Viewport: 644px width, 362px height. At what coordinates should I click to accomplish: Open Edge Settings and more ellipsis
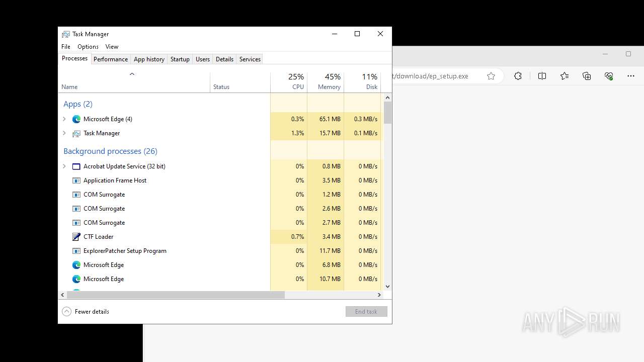631,76
